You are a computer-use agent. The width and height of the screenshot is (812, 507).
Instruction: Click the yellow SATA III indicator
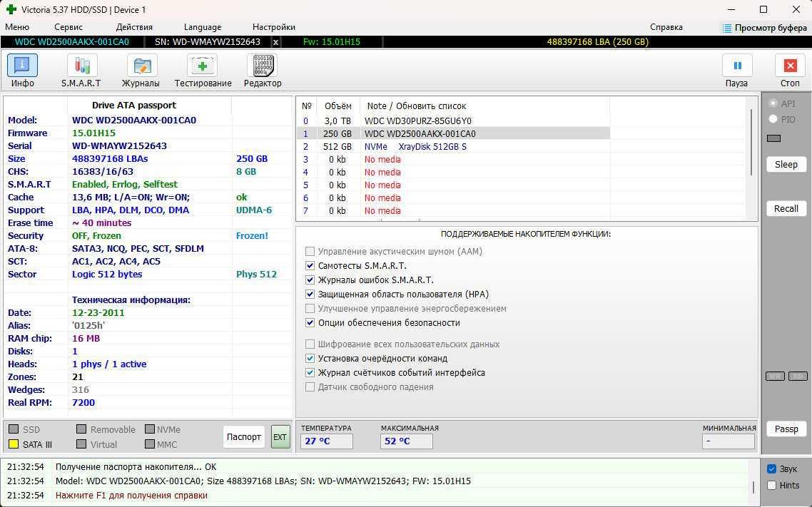coord(14,444)
